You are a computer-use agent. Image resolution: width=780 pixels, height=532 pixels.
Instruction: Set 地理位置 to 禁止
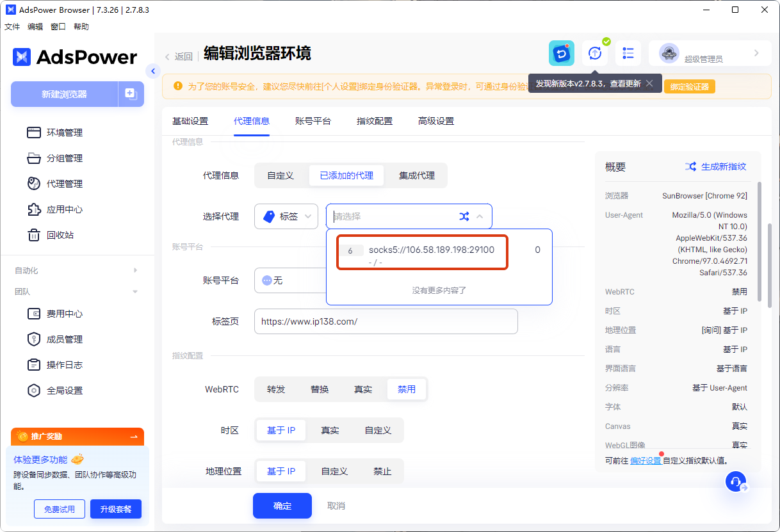click(x=382, y=471)
